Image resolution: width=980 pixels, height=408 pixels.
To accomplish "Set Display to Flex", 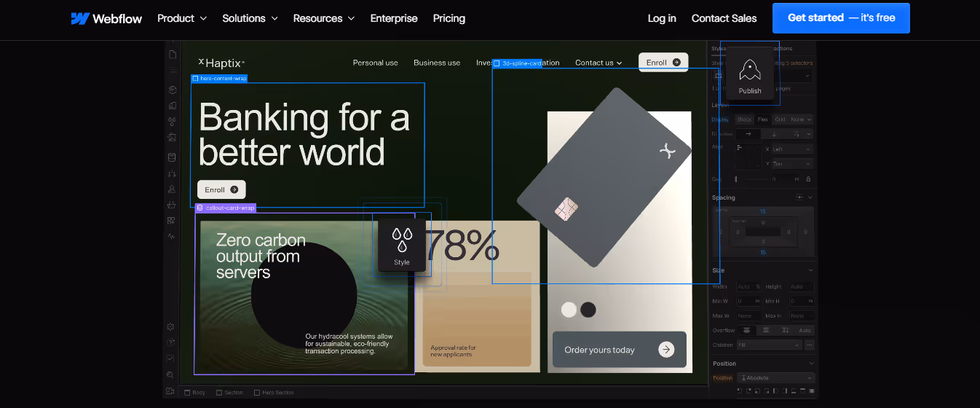I will click(x=763, y=119).
